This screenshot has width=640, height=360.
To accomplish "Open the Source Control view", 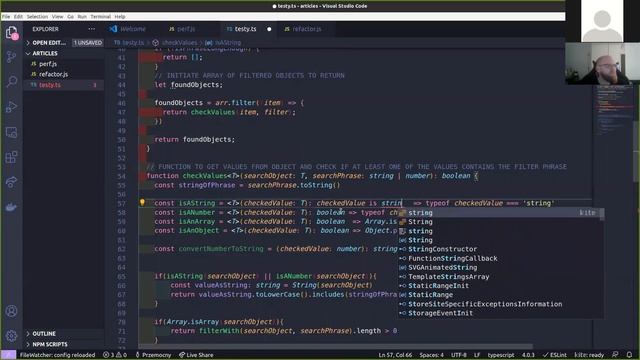I will 11,57.
